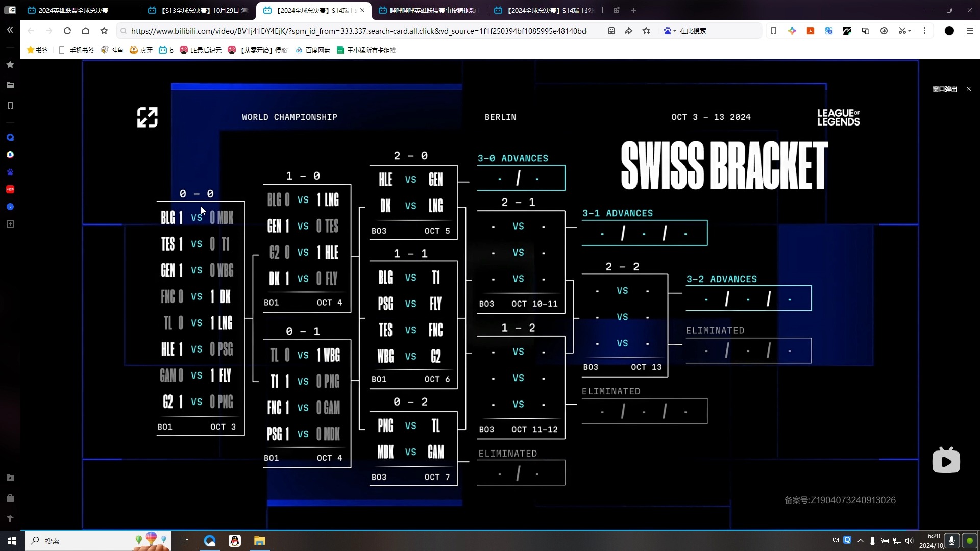Go to the browser home page icon
The height and width of the screenshot is (551, 980).
coord(86,31)
